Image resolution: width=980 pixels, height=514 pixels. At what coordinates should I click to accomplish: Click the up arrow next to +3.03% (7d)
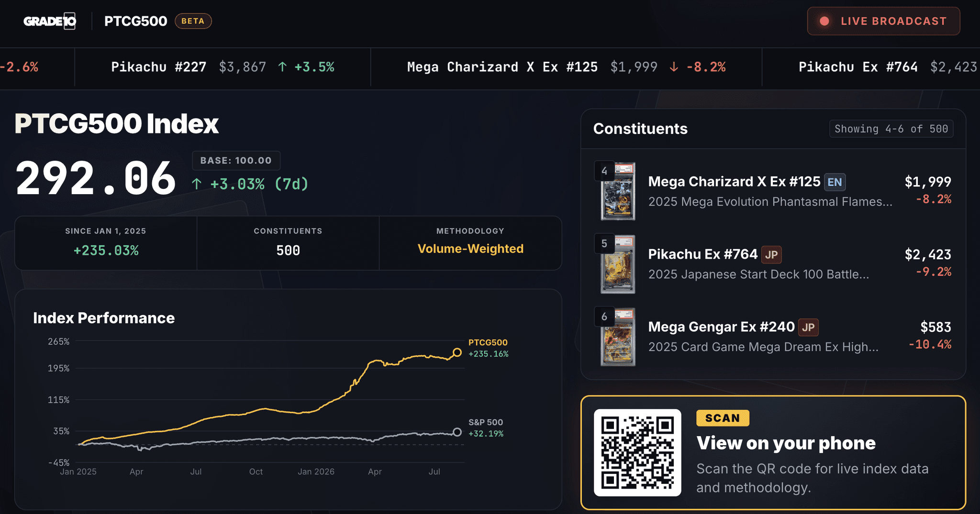(x=196, y=184)
